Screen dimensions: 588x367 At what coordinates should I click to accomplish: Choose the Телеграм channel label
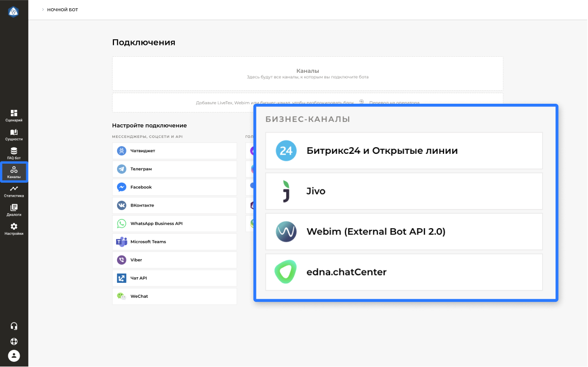pos(141,169)
